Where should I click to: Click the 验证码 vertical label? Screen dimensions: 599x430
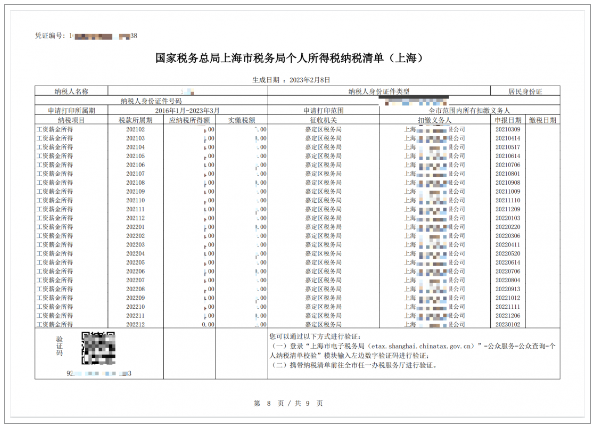pyautogui.click(x=59, y=346)
